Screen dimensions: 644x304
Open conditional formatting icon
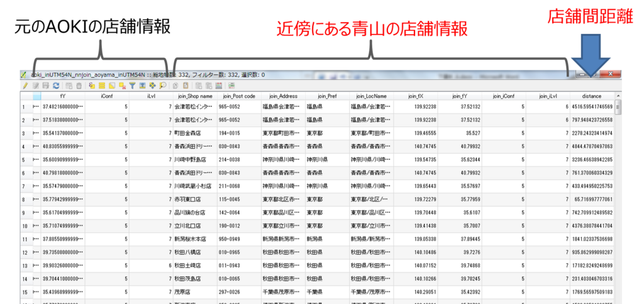tap(231, 86)
